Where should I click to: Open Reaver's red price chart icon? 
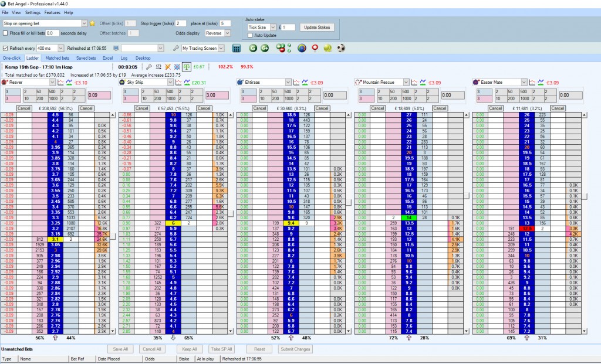tap(60, 82)
